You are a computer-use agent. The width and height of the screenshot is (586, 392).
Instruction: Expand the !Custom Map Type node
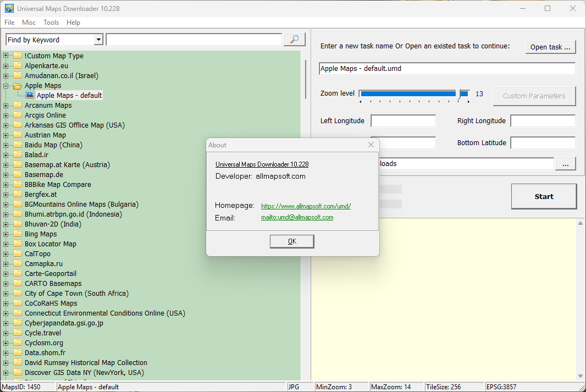coord(5,56)
